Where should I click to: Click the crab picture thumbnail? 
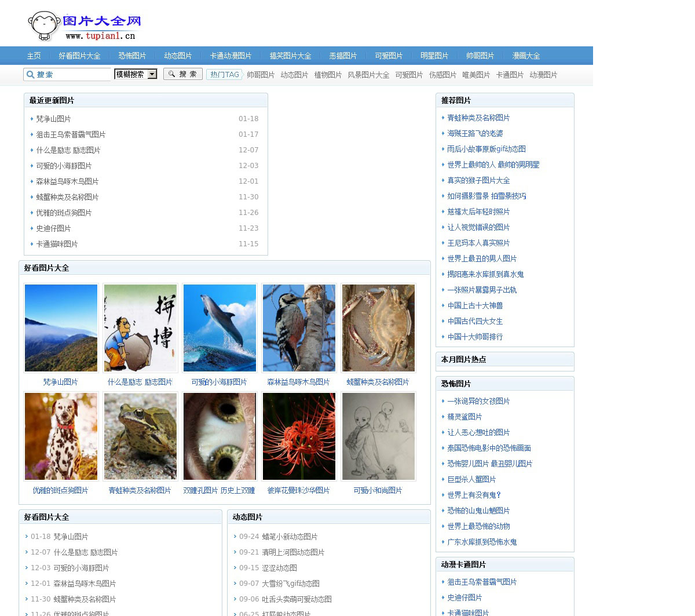378,328
